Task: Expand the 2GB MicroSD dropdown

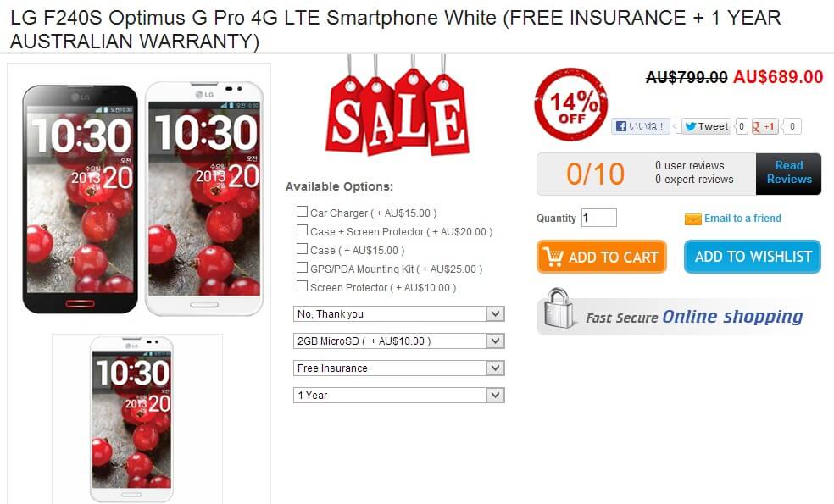Action: click(399, 341)
